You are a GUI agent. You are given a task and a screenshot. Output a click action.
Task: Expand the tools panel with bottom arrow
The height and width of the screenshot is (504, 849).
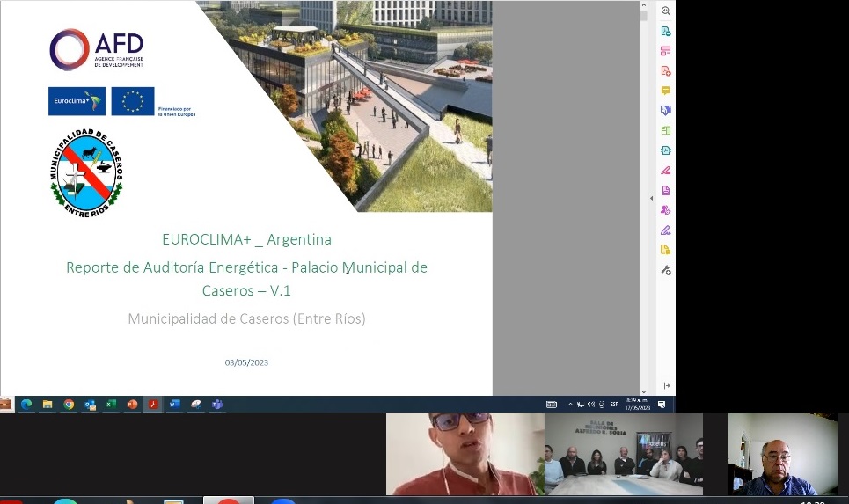coord(666,386)
